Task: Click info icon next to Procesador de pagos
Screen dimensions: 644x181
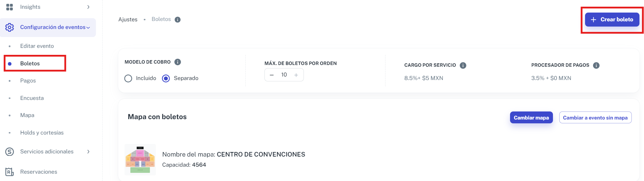Action: pyautogui.click(x=596, y=65)
